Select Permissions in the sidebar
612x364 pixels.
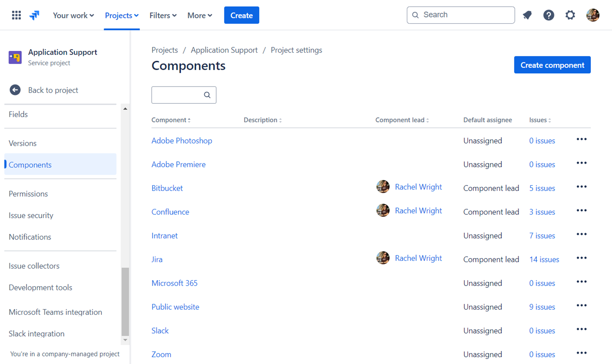coord(28,194)
